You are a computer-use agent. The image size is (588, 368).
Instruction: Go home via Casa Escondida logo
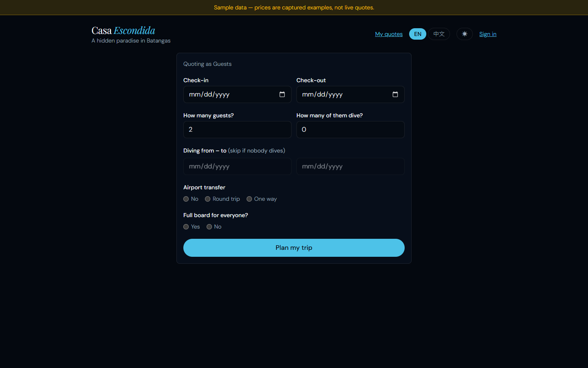point(123,31)
